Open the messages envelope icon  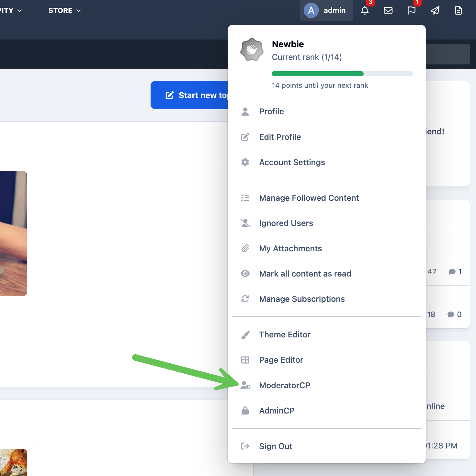click(x=388, y=10)
